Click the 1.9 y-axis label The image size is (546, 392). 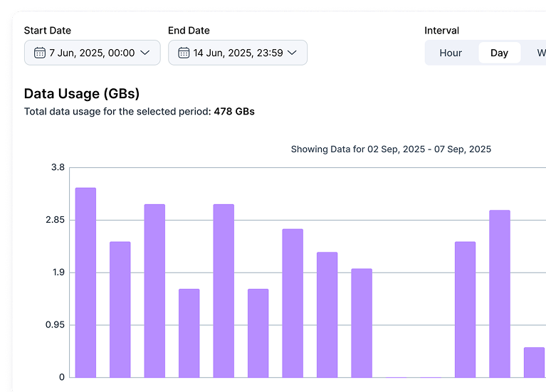(x=58, y=272)
